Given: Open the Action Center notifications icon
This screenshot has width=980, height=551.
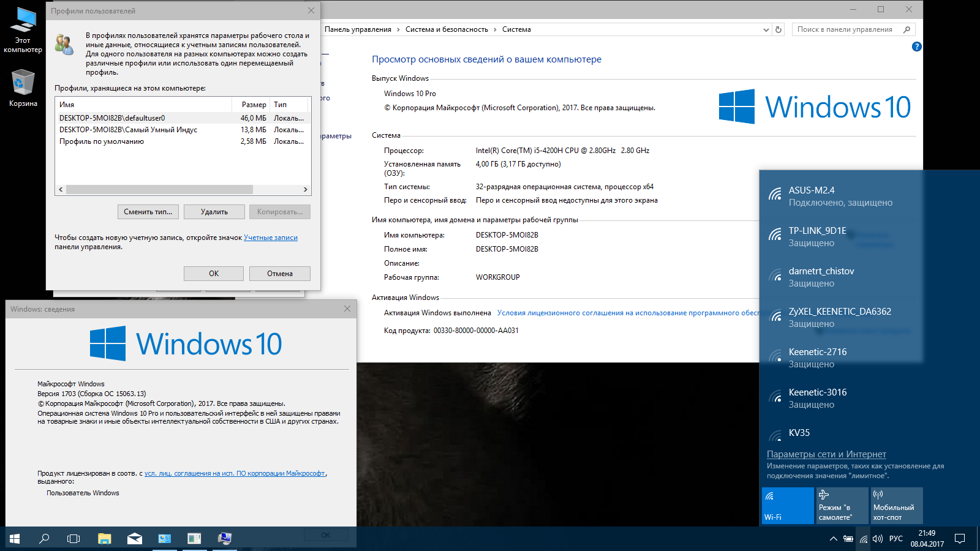Looking at the screenshot, I should pos(960,539).
